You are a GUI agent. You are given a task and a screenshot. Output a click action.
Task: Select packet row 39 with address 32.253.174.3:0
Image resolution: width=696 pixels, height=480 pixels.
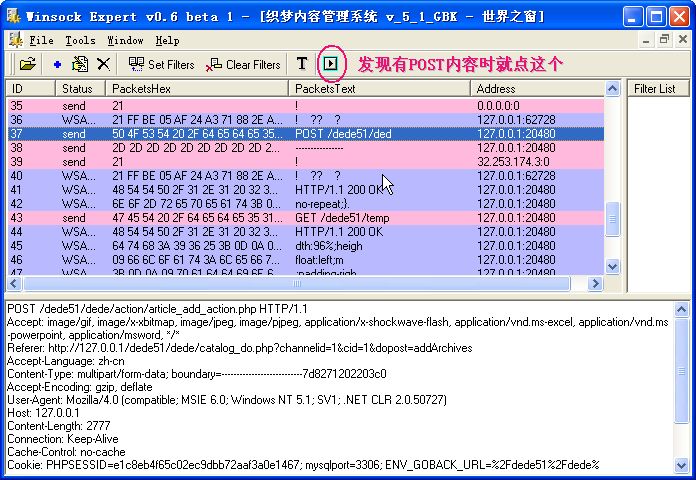pyautogui.click(x=306, y=162)
